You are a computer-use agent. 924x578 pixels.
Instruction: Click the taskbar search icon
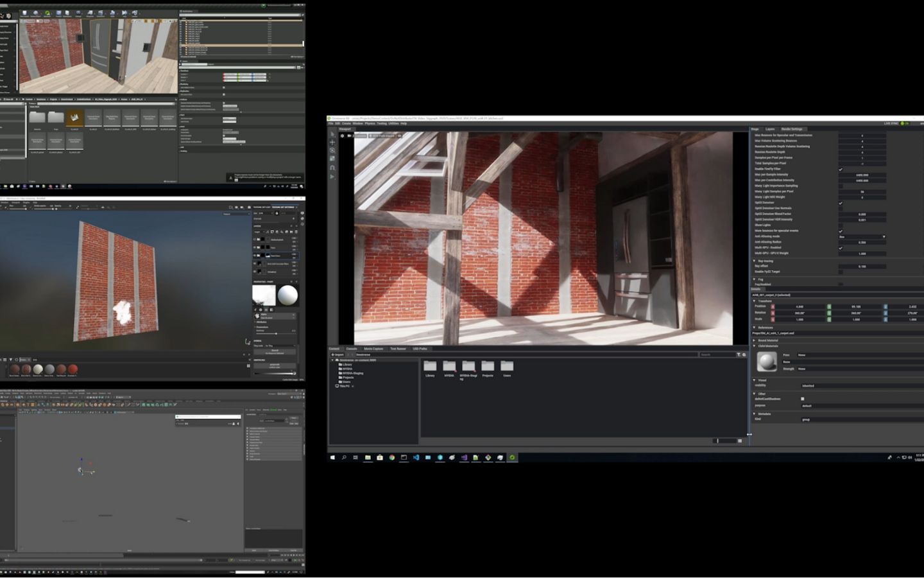[x=344, y=457]
